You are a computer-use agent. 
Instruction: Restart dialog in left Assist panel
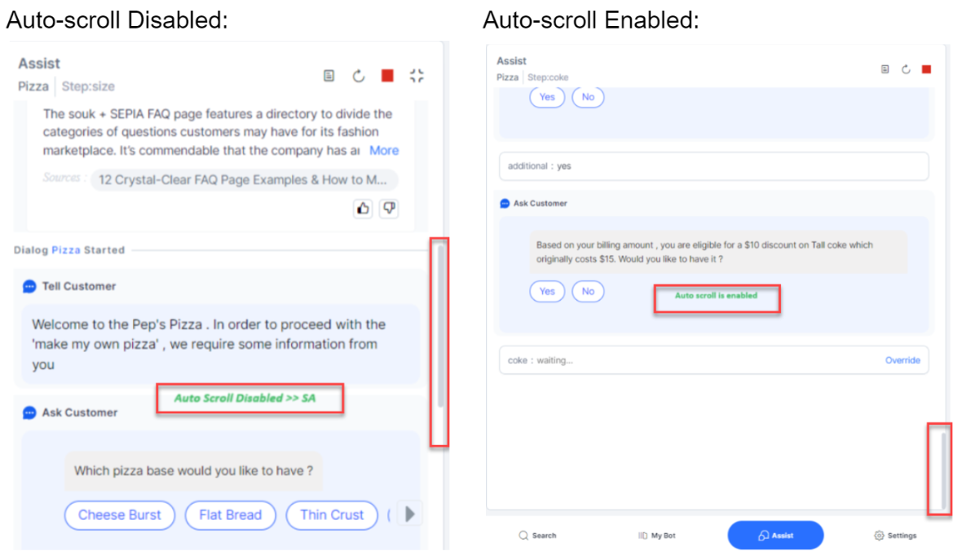point(359,76)
